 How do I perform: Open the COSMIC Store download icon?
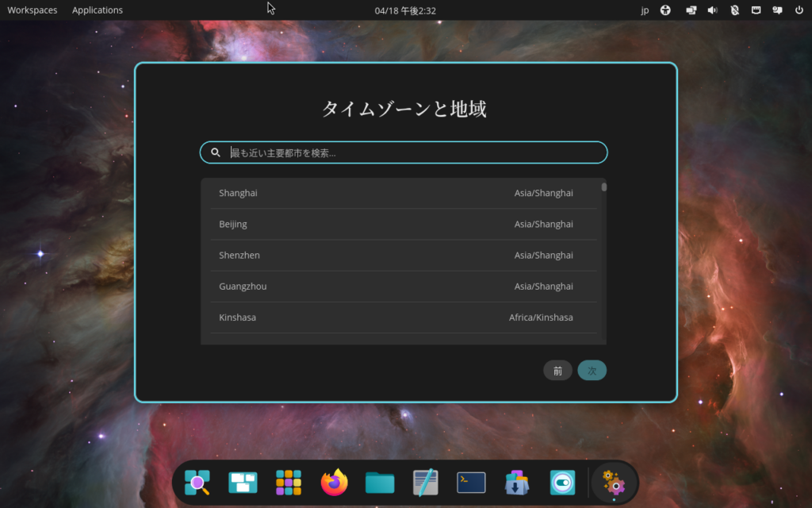click(x=517, y=483)
